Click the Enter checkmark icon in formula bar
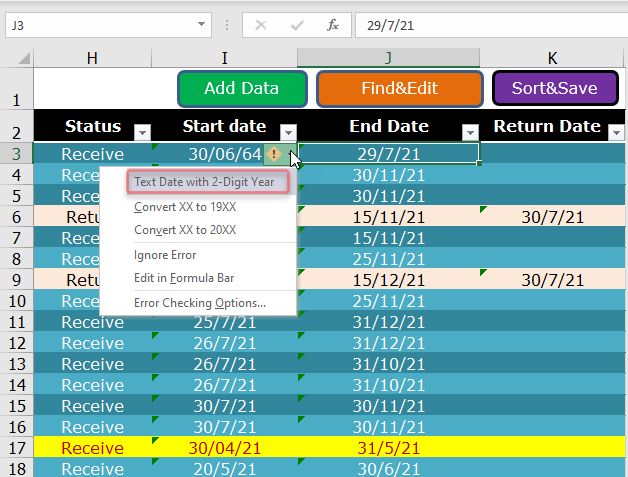The width and height of the screenshot is (628, 477). [297, 24]
